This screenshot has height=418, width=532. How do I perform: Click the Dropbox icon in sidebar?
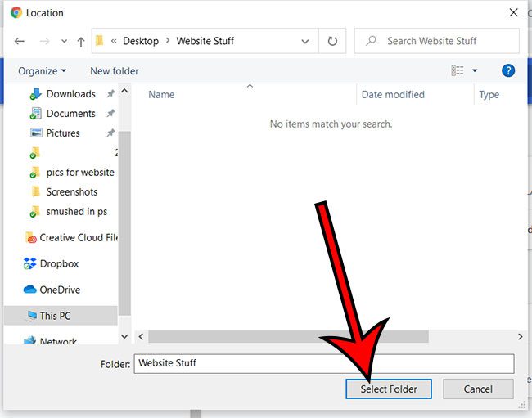[30, 264]
